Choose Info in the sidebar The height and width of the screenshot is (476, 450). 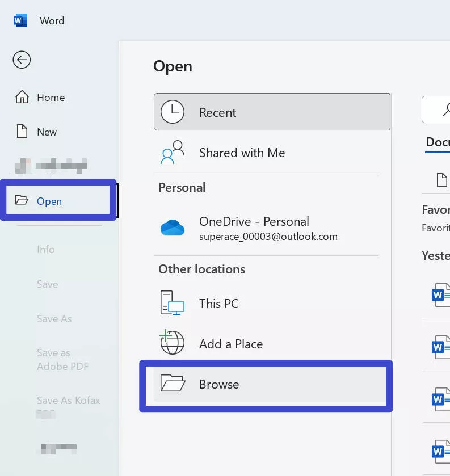[x=46, y=250]
